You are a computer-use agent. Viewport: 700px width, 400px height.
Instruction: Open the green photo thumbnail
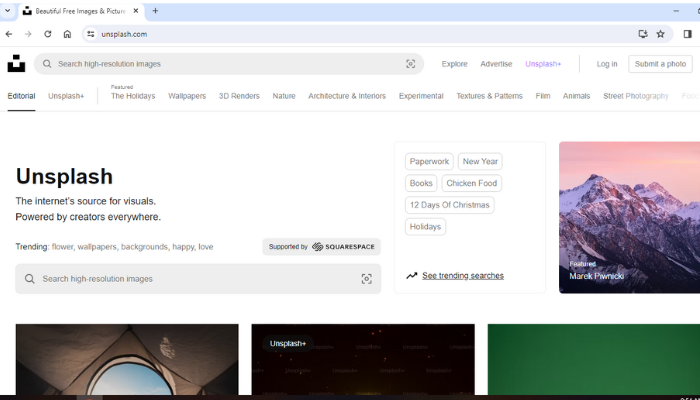[594, 359]
